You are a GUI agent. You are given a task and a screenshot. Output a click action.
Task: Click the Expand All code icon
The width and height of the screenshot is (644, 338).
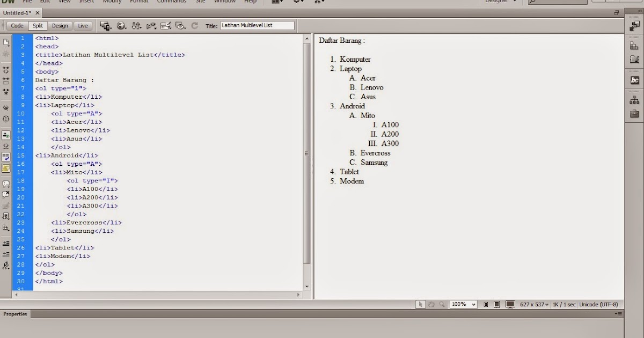pos(6,92)
